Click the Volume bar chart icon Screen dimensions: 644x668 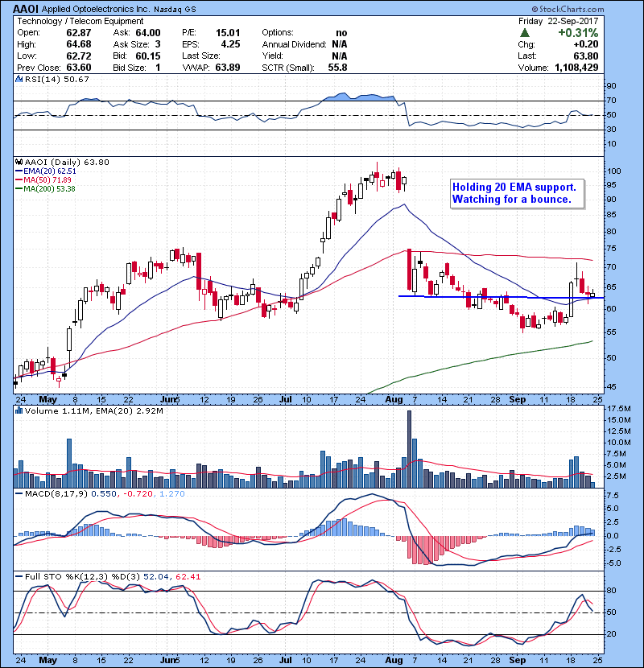[x=19, y=410]
